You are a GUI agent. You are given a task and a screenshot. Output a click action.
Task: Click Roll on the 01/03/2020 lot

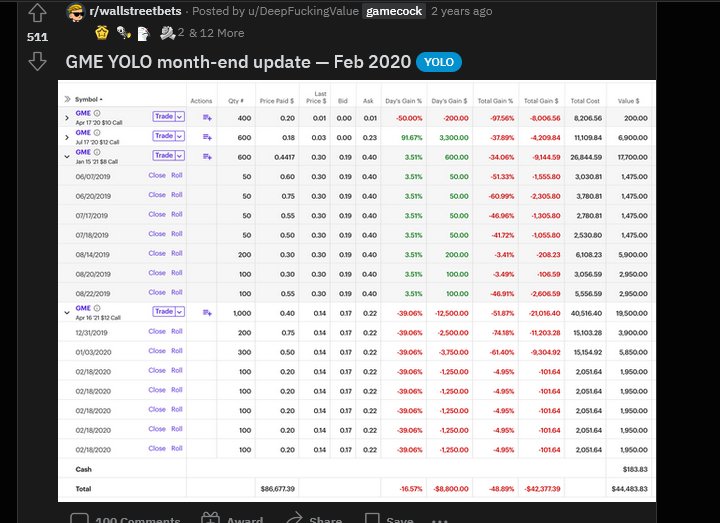click(177, 351)
